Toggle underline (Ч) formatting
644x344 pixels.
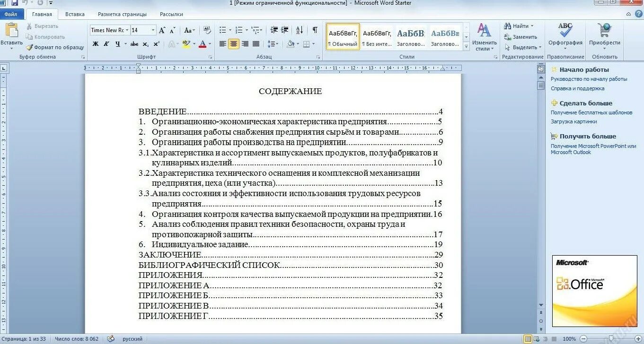[117, 44]
